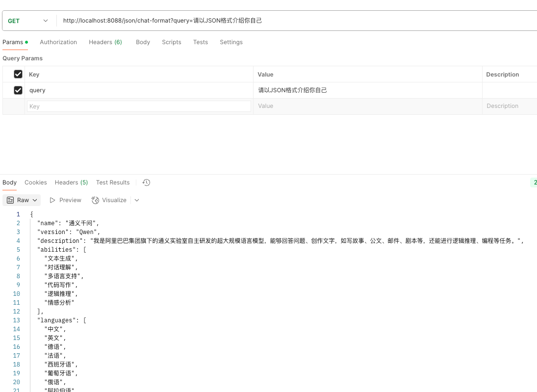Switch to the Authorization tab

tap(58, 42)
